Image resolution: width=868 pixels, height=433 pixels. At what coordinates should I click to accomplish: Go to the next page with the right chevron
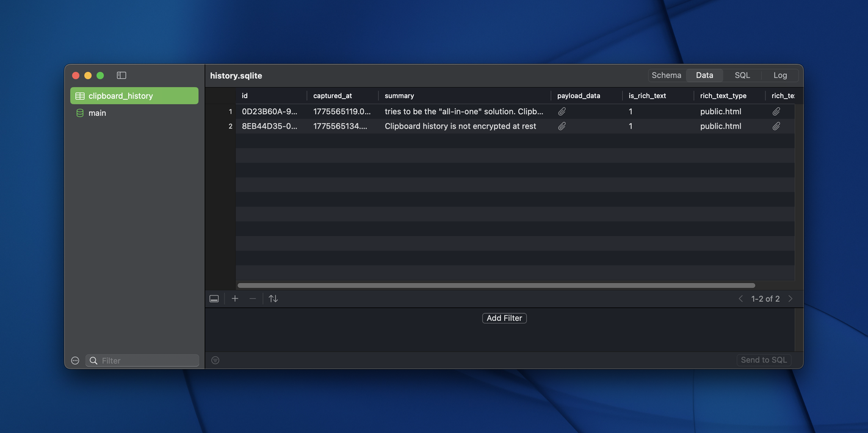click(790, 298)
